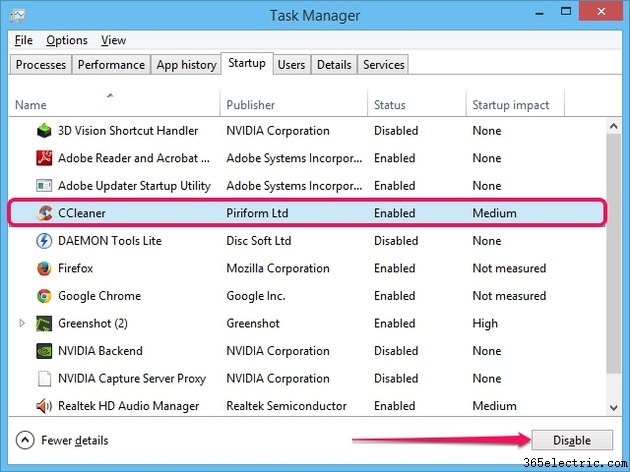Click the Greenshot icon
630x472 pixels.
coord(44,323)
